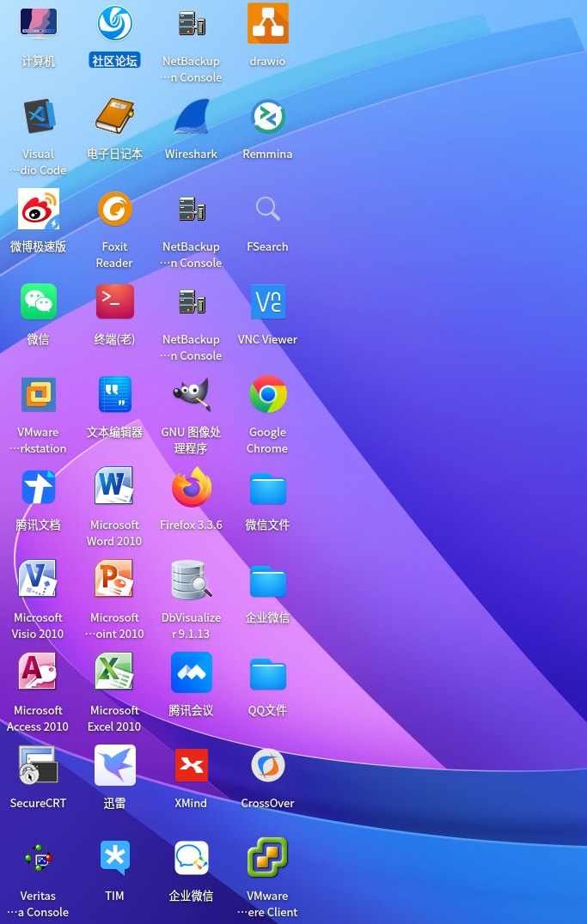Open the 计算机 desktop icon
The width and height of the screenshot is (587, 924).
(39, 23)
